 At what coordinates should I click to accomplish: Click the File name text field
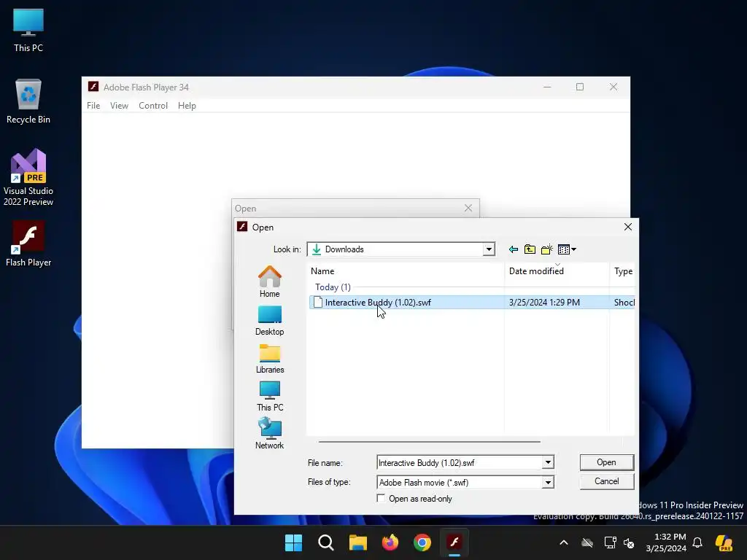click(460, 462)
